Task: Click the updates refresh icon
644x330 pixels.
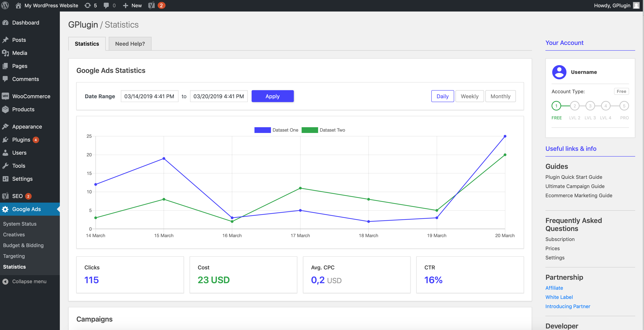Action: click(87, 6)
